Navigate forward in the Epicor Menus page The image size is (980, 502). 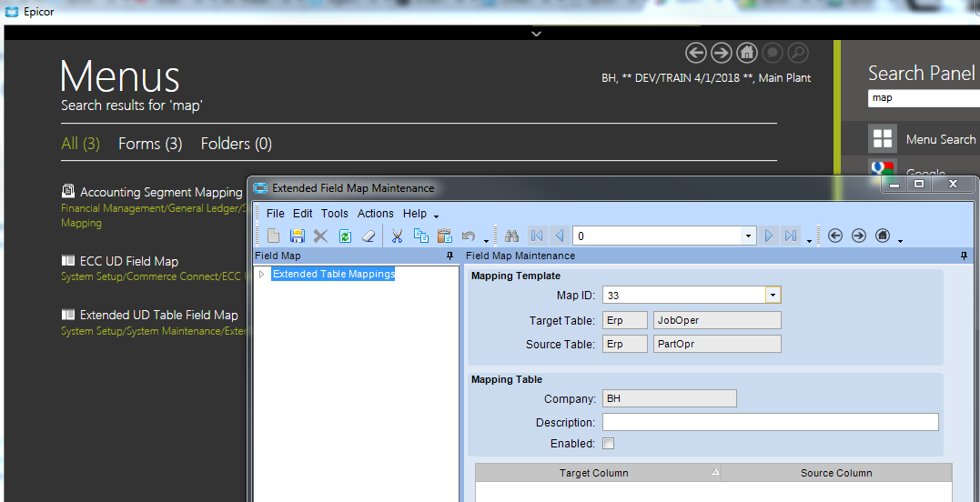(x=722, y=53)
